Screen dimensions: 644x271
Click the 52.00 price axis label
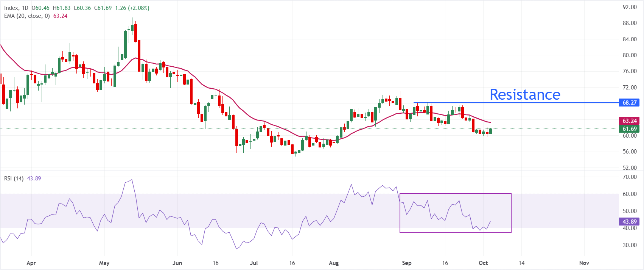click(x=630, y=168)
